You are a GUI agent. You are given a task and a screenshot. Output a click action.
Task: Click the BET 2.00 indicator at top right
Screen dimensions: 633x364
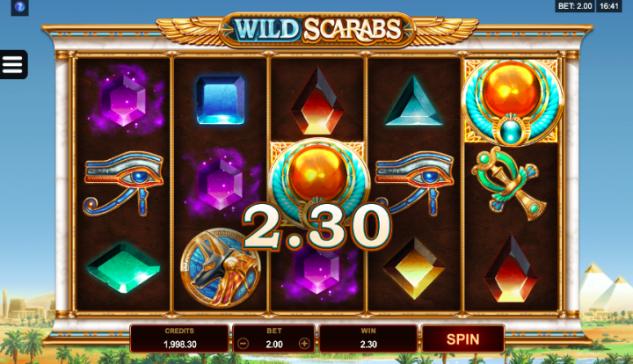[575, 6]
